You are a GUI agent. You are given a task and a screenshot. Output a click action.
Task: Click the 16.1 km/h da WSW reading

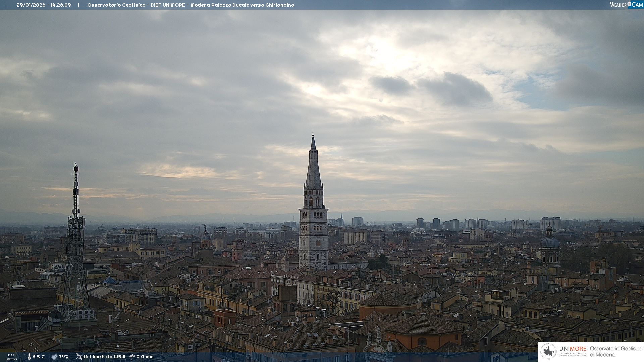coord(104,357)
